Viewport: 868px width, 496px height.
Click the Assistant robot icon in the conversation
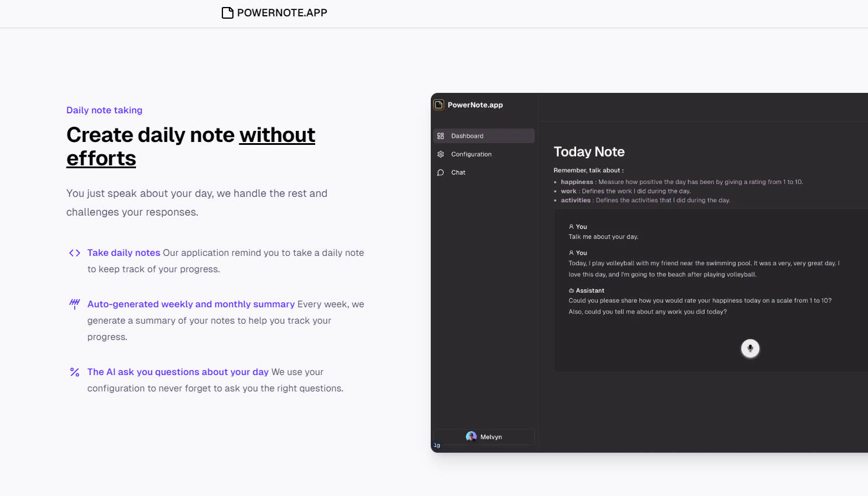(571, 290)
